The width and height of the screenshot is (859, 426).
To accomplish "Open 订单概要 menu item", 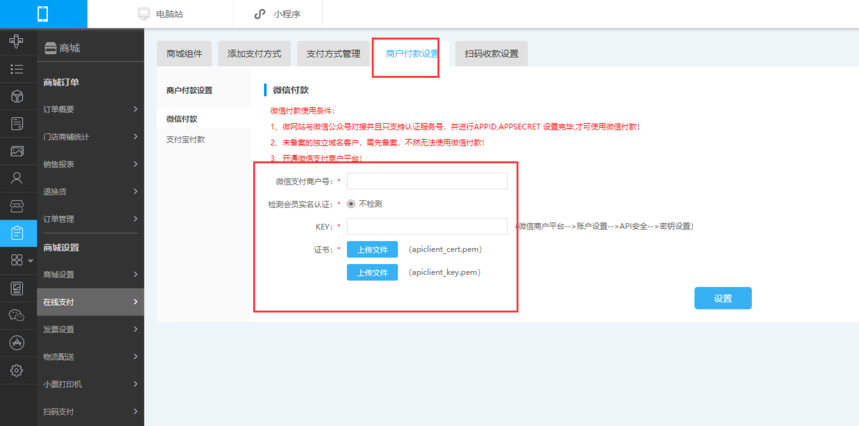I will pos(90,110).
